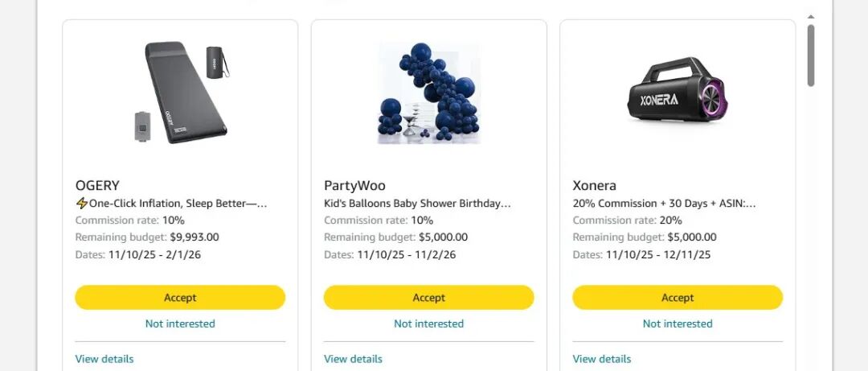Accept the Xonera campaign offer
Viewport: 868px width, 371px height.
tap(678, 297)
